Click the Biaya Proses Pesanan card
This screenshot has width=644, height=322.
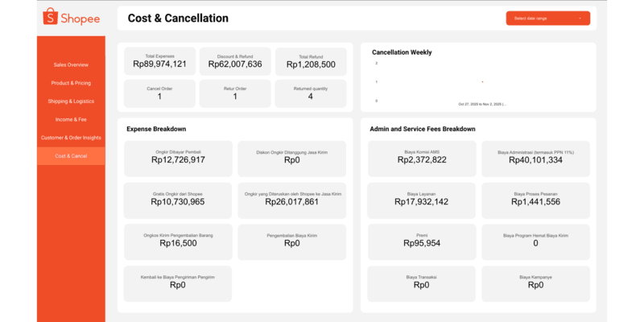pos(535,200)
